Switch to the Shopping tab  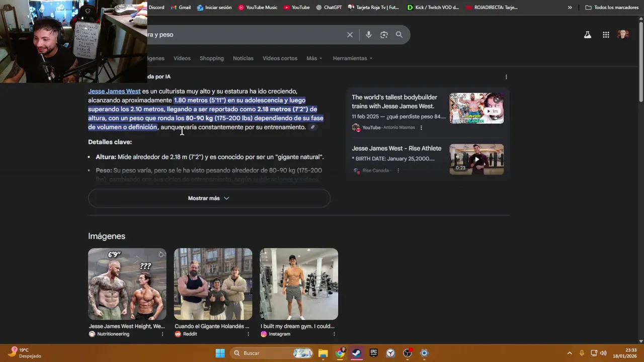(211, 58)
